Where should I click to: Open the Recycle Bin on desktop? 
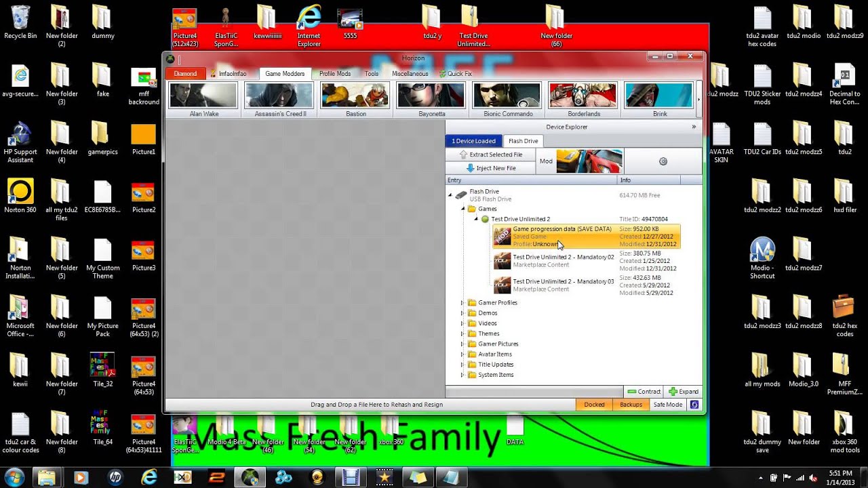tap(20, 22)
